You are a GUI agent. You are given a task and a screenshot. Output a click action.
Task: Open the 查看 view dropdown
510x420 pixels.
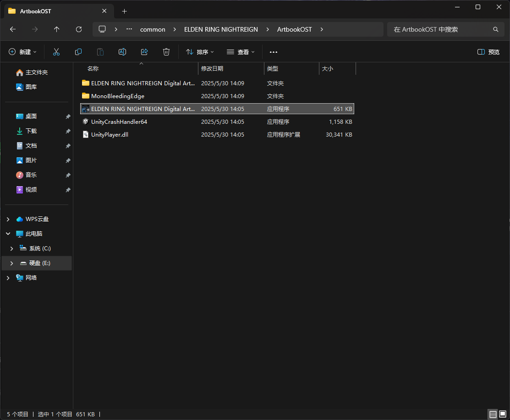click(x=241, y=52)
